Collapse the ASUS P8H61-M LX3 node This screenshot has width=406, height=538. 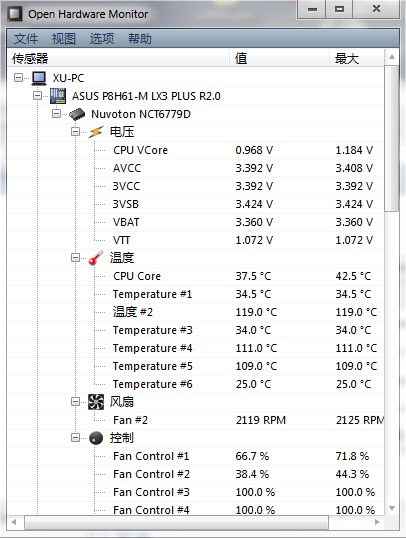tap(37, 96)
